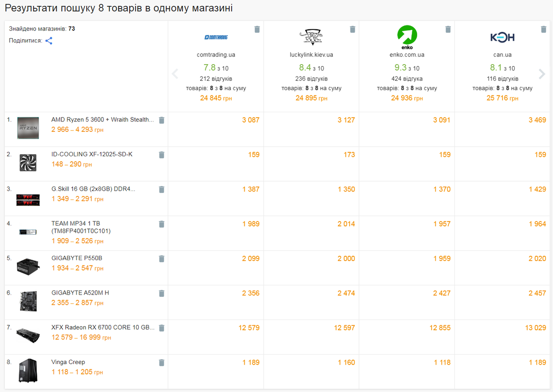
Task: Delete can.ua store column trash icon
Action: [x=544, y=29]
